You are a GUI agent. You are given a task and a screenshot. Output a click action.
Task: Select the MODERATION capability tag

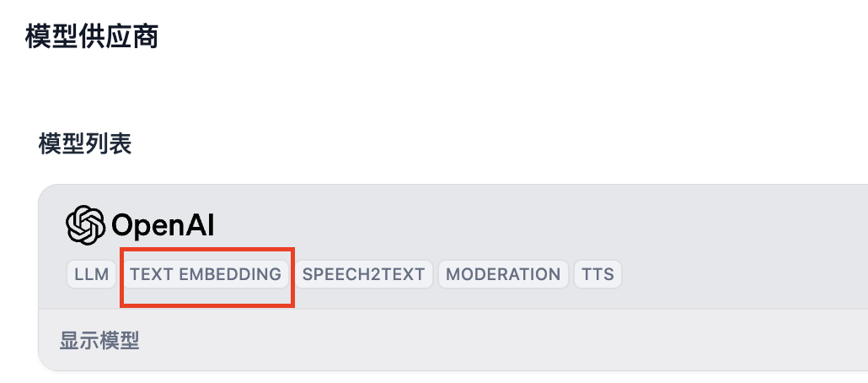coord(503,274)
